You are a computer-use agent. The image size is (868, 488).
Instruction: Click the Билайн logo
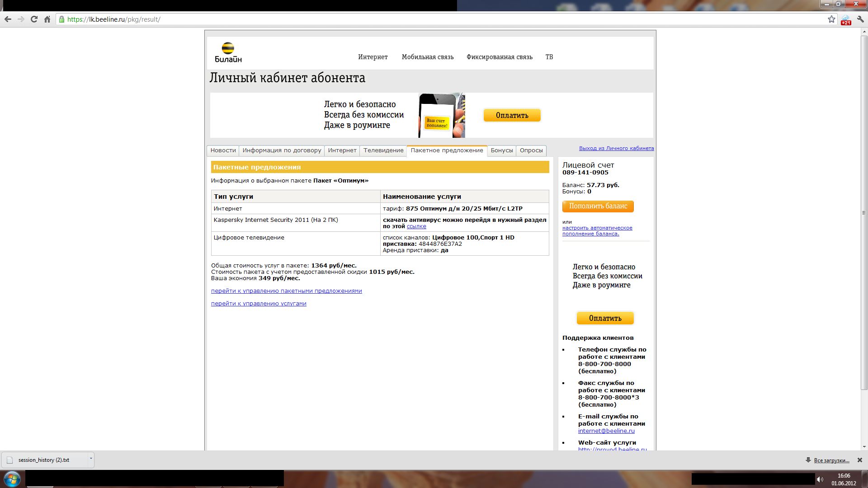point(228,52)
